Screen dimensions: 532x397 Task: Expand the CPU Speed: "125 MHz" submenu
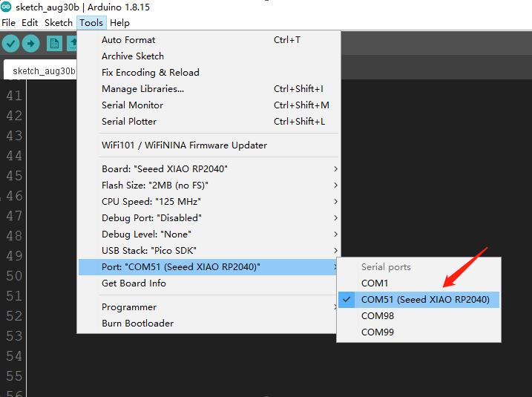(208, 201)
